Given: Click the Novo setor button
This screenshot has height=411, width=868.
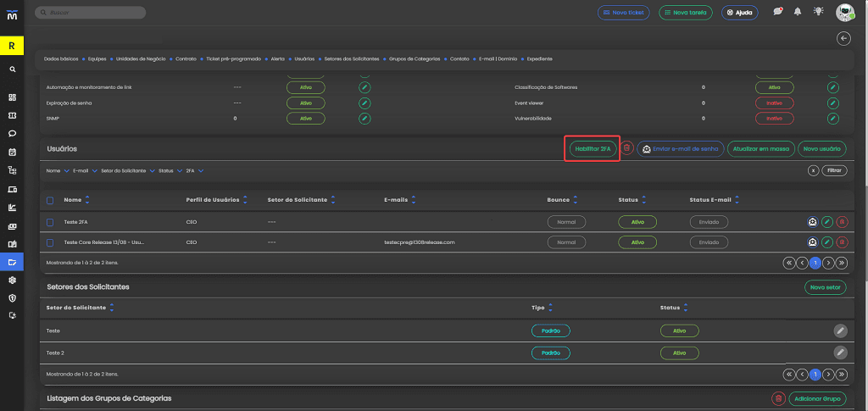Looking at the screenshot, I should pyautogui.click(x=825, y=287).
